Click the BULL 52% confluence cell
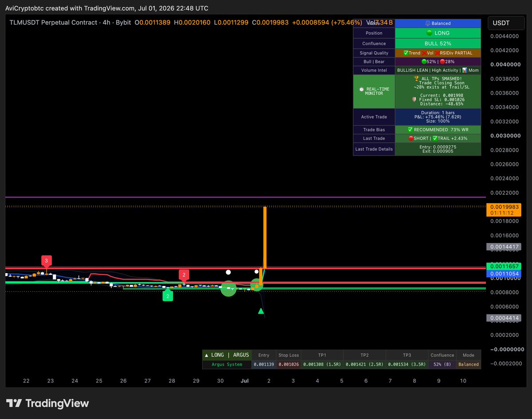 (x=438, y=43)
